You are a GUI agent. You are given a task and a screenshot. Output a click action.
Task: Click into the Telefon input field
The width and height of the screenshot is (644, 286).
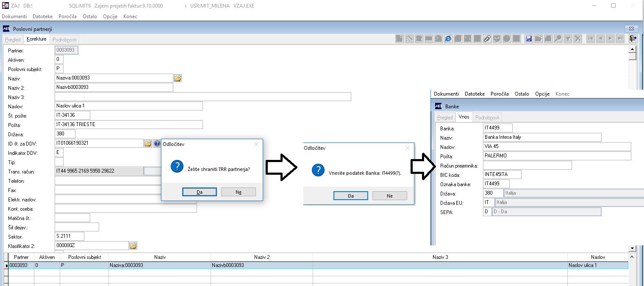(x=108, y=181)
